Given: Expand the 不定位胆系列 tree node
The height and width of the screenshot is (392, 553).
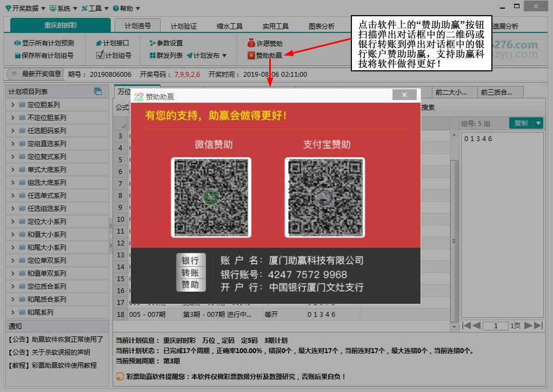Looking at the screenshot, I should click(12, 118).
